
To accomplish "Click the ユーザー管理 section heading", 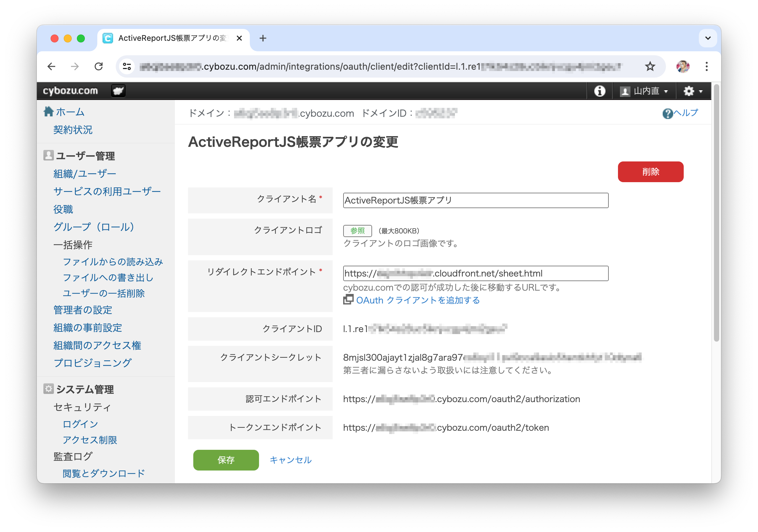I will [85, 156].
